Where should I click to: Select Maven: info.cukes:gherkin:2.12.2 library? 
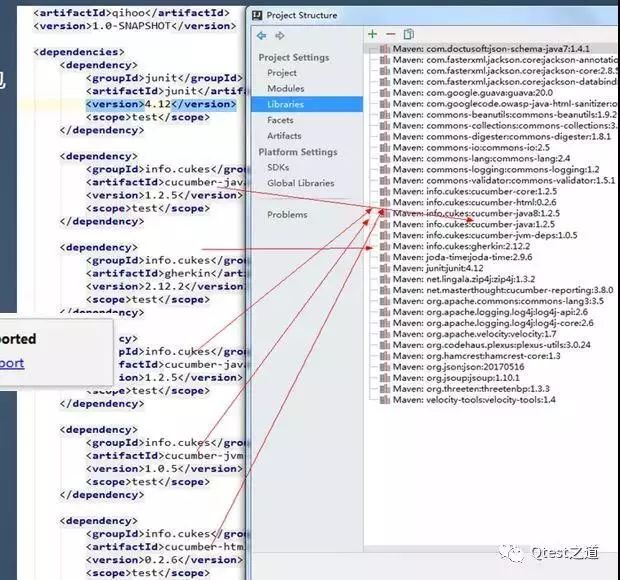pos(461,246)
